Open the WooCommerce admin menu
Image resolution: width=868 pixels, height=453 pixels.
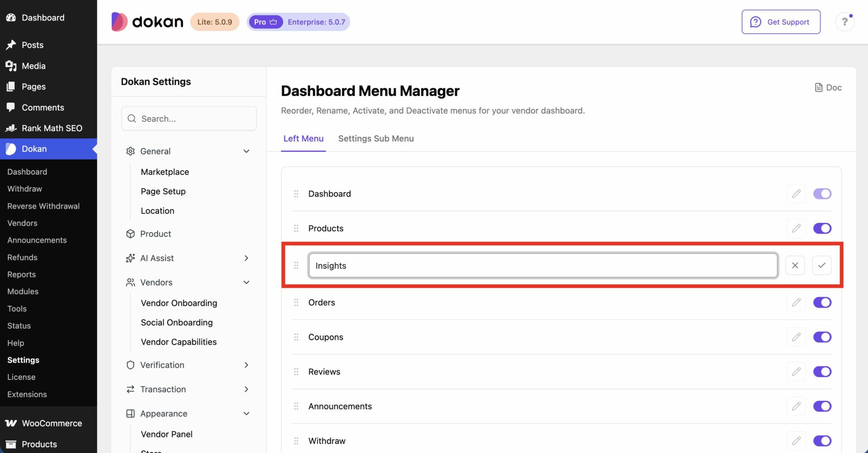pos(48,424)
